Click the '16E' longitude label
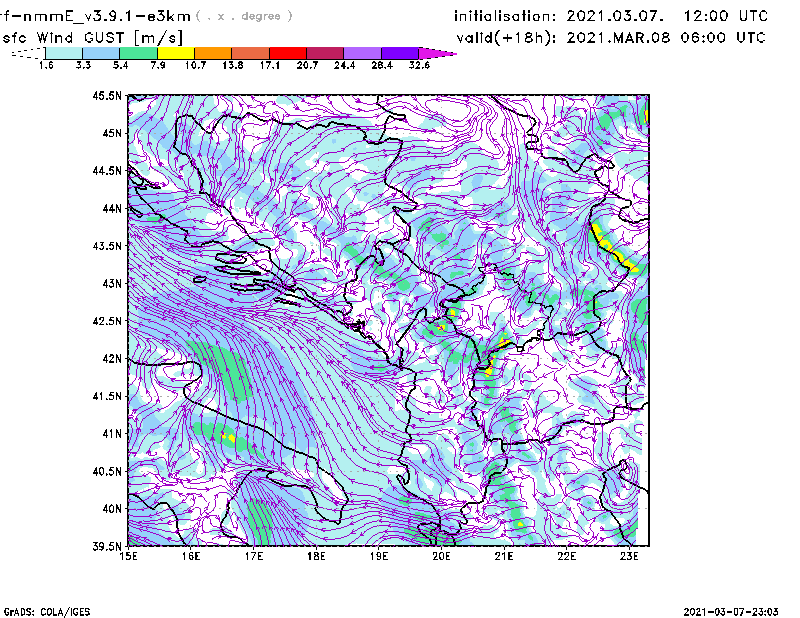800x618 pixels. (x=191, y=556)
